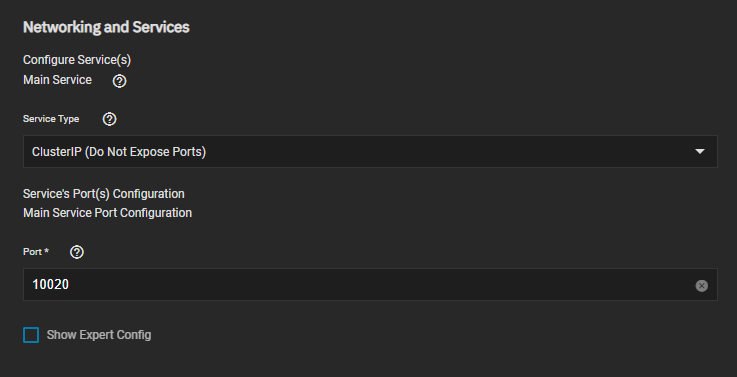Toggle expert config via its text label

coord(99,335)
